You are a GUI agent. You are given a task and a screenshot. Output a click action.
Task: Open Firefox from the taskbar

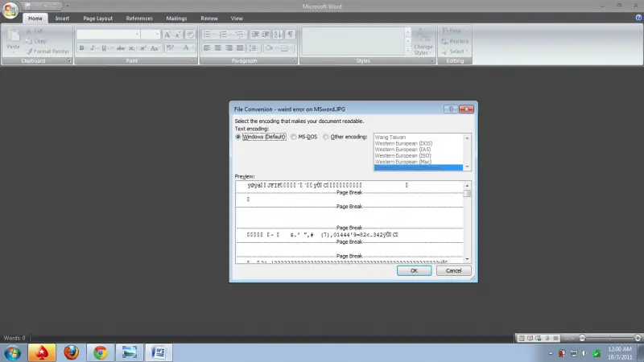coord(71,352)
